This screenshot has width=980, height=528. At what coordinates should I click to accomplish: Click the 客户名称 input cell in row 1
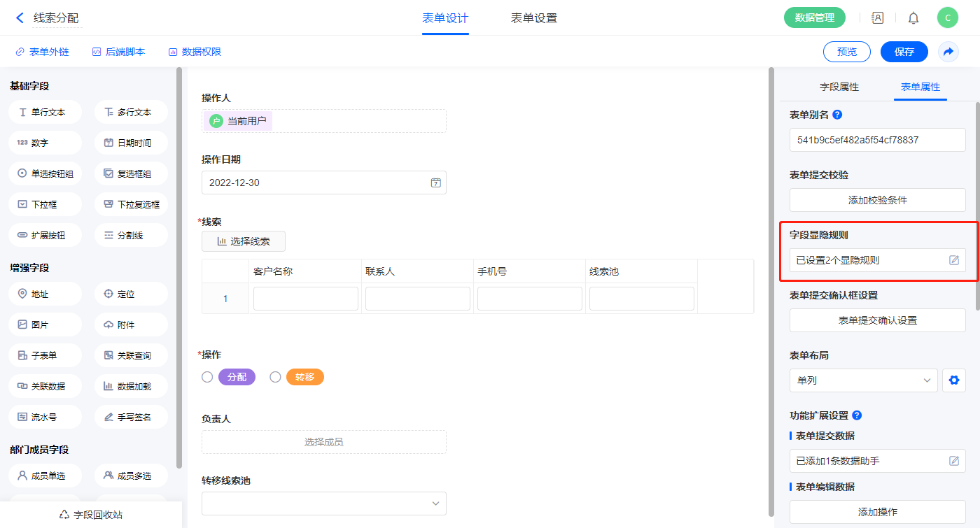[305, 299]
